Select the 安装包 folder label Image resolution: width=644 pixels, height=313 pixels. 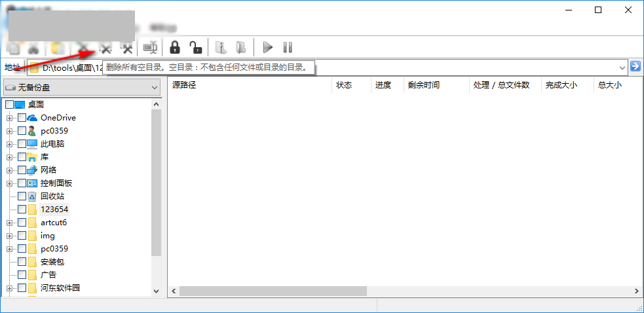click(52, 262)
